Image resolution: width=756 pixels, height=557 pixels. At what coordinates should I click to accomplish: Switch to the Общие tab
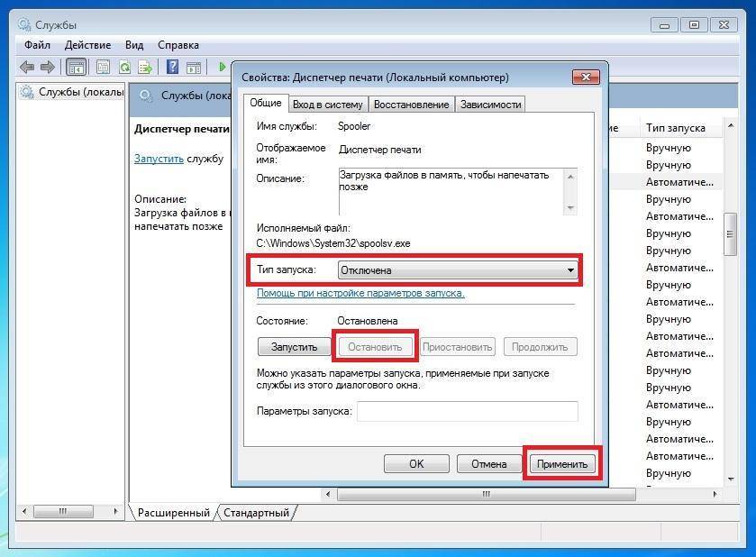click(x=266, y=103)
